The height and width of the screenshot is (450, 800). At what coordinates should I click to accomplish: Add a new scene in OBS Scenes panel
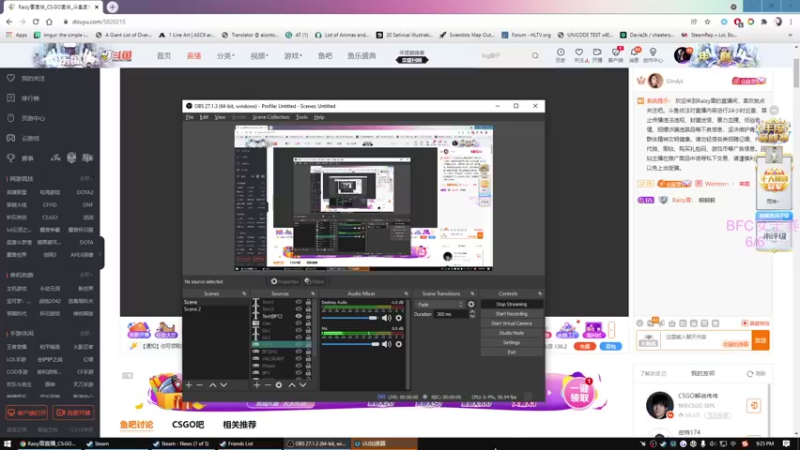[189, 385]
